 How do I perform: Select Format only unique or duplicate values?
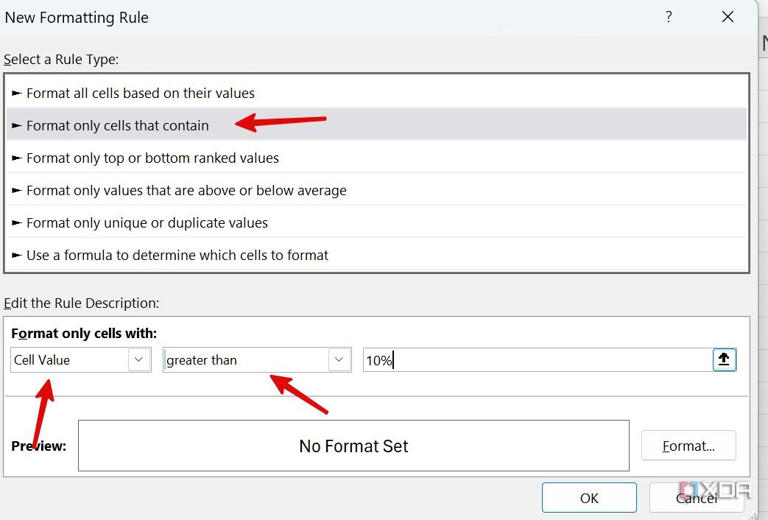(x=147, y=222)
